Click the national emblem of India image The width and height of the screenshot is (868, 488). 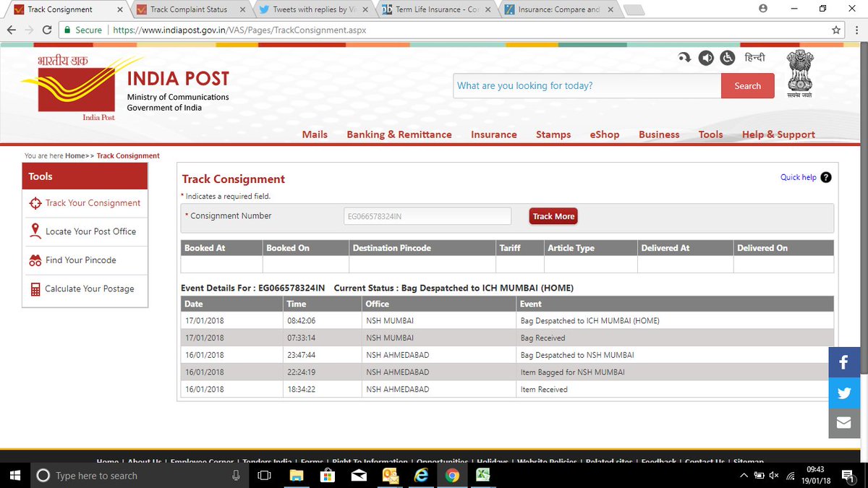click(x=800, y=74)
